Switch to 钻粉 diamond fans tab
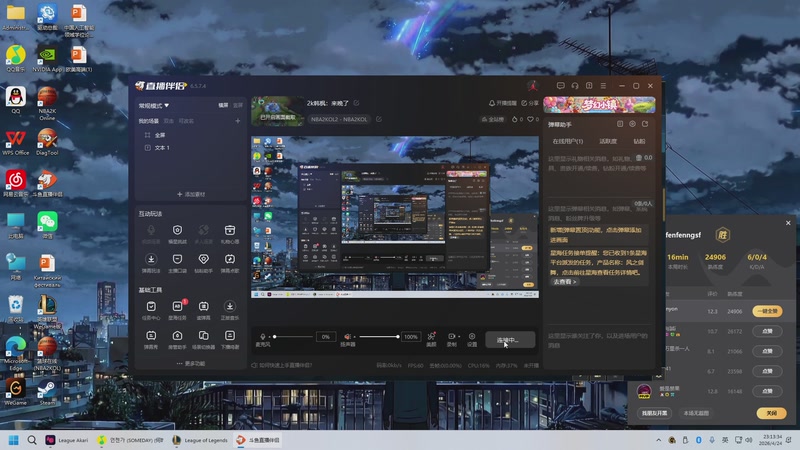This screenshot has height=450, width=800. click(x=639, y=141)
